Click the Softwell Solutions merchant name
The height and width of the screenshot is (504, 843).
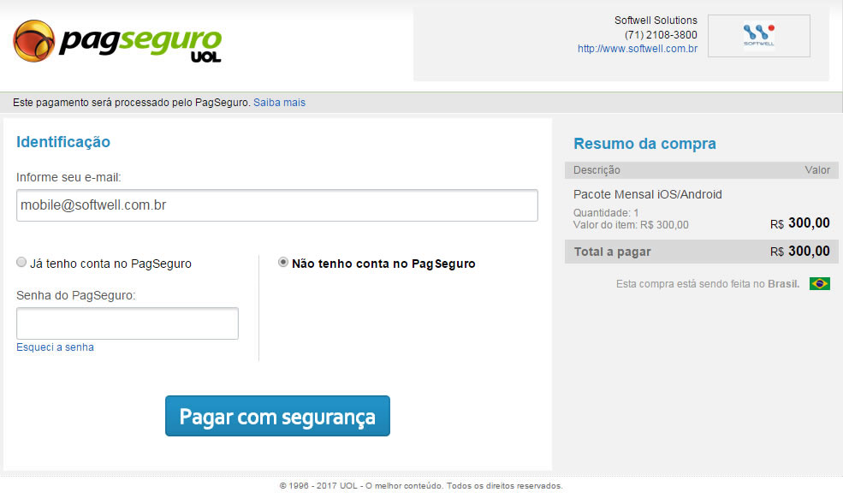[656, 21]
